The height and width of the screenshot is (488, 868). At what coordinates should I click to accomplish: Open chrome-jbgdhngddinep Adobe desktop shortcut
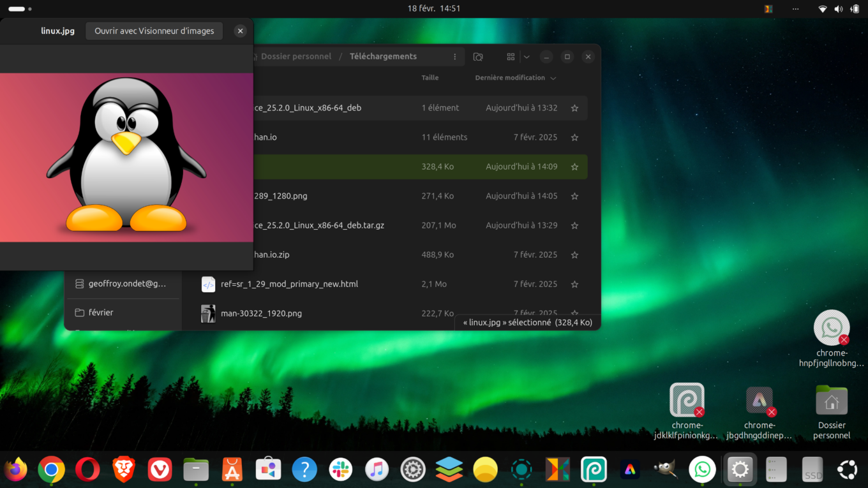[759, 400]
